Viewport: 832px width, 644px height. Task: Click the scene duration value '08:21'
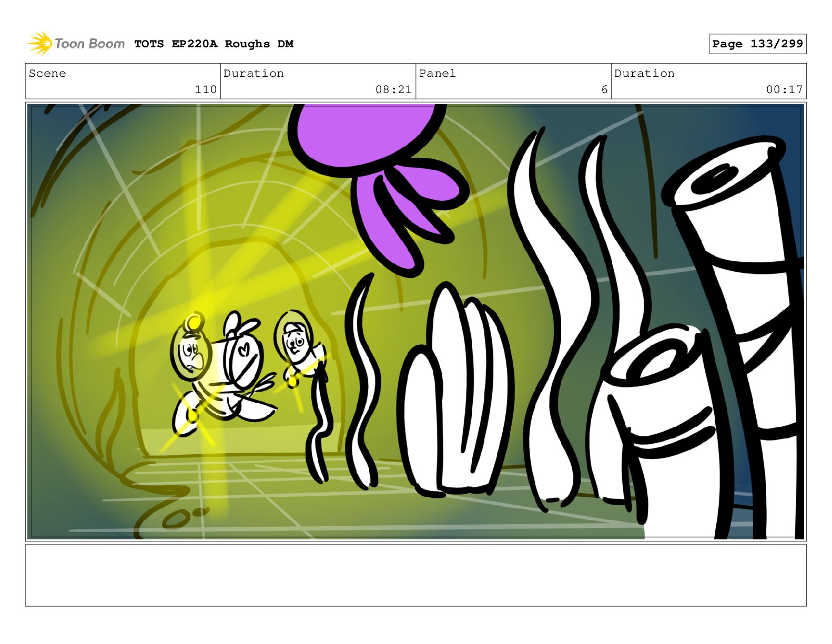pyautogui.click(x=393, y=89)
